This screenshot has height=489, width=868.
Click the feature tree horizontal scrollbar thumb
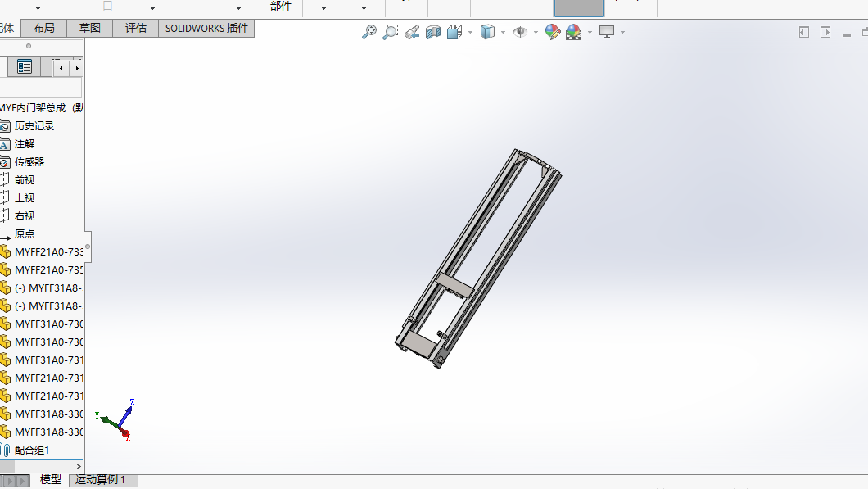point(7,466)
